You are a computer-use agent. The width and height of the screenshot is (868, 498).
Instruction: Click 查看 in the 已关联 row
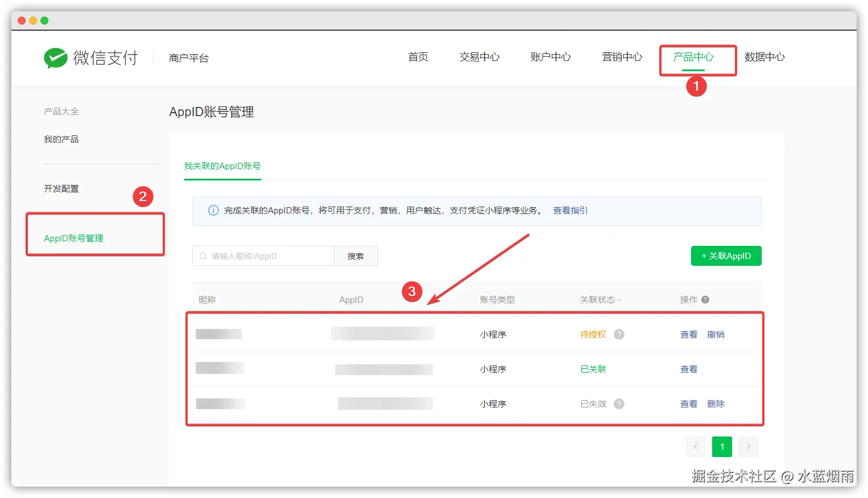click(x=689, y=369)
